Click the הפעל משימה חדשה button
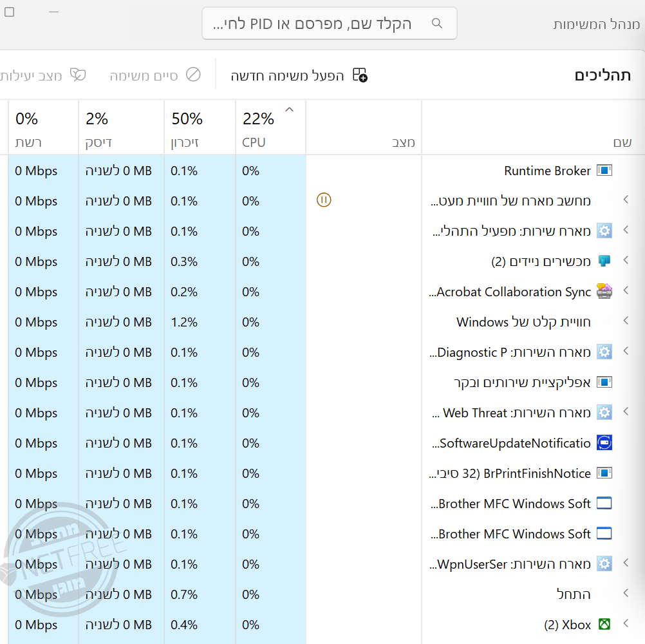This screenshot has height=644, width=645. pyautogui.click(x=299, y=76)
